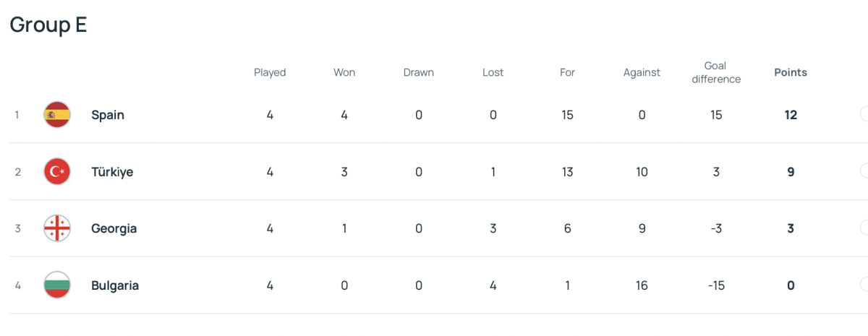Click the Türkiye flag icon

[57, 172]
